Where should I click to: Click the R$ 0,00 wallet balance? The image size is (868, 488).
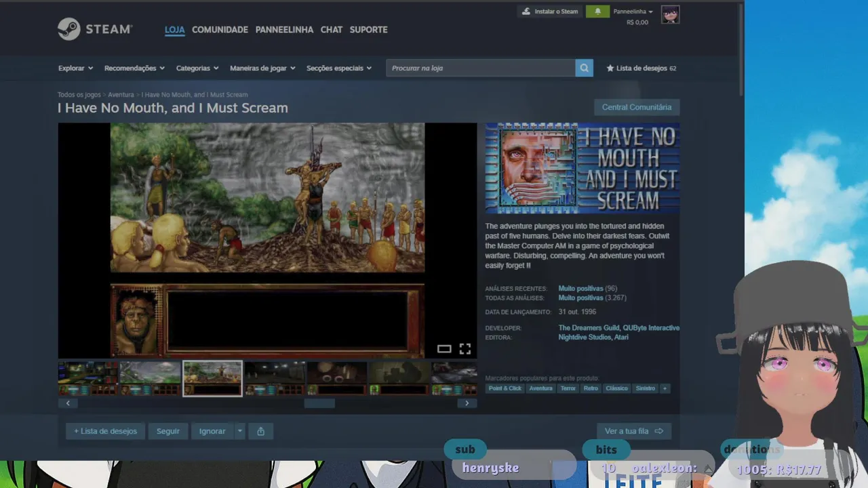pos(637,22)
